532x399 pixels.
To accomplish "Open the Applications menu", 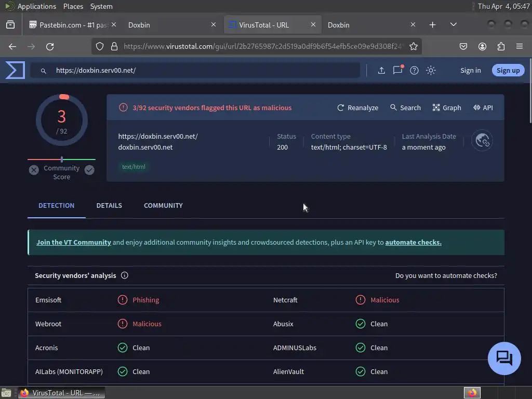I will 37,6.
